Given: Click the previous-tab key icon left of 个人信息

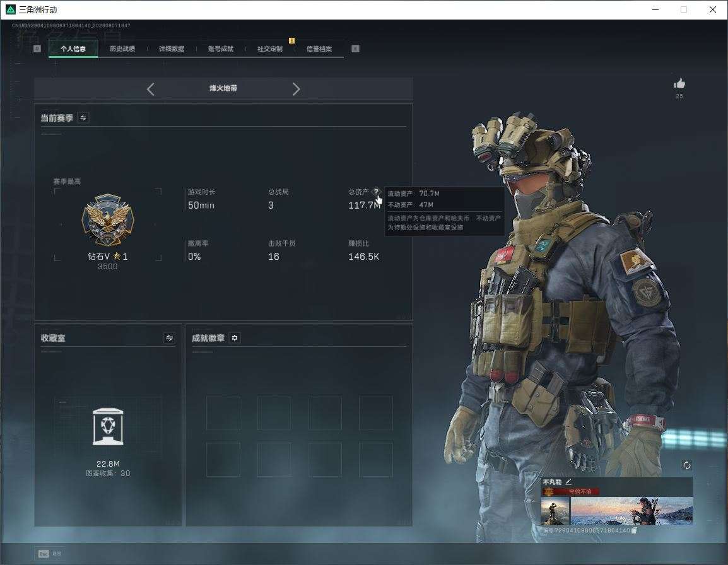Looking at the screenshot, I should [x=37, y=49].
